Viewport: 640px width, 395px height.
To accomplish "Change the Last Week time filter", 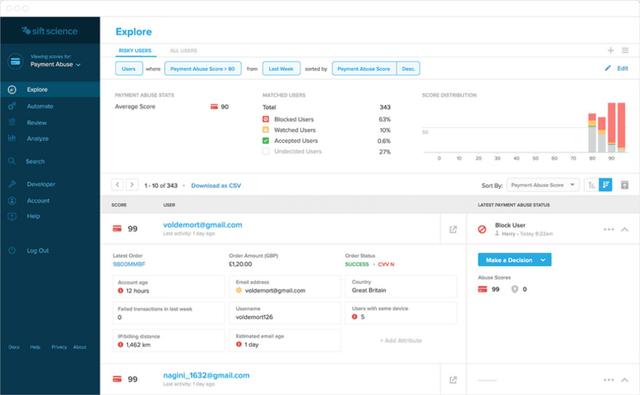I will [x=281, y=69].
